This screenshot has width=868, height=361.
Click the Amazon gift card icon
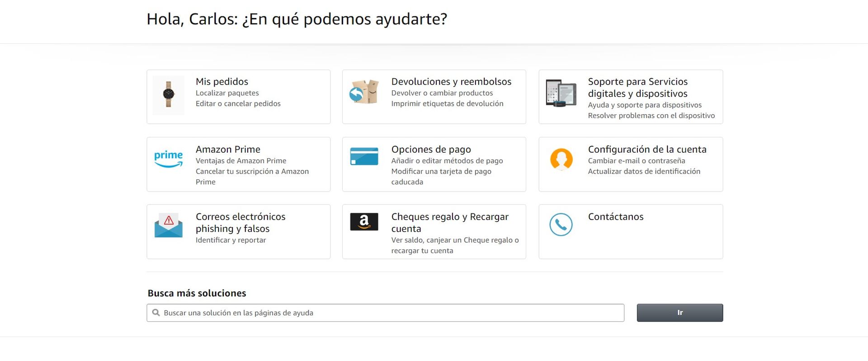364,222
